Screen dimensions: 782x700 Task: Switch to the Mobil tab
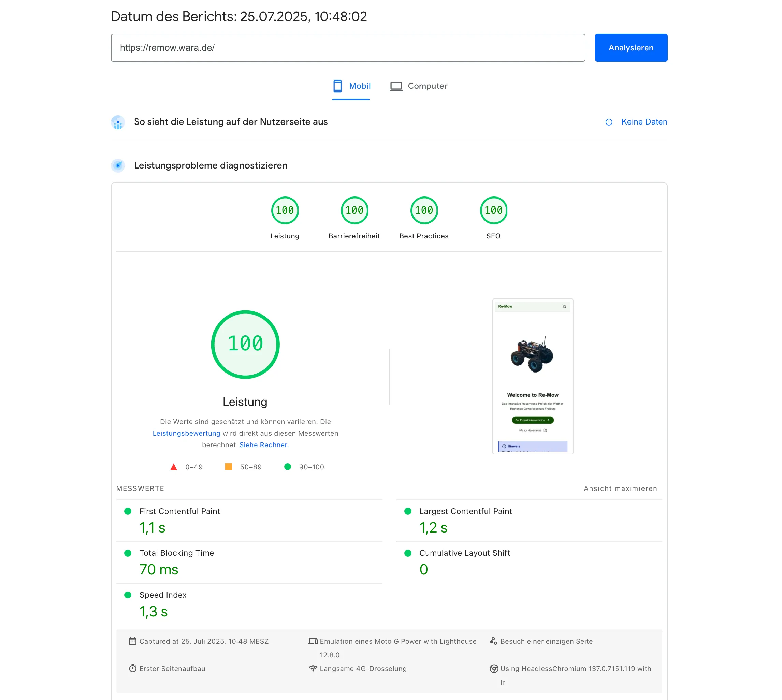pyautogui.click(x=359, y=86)
